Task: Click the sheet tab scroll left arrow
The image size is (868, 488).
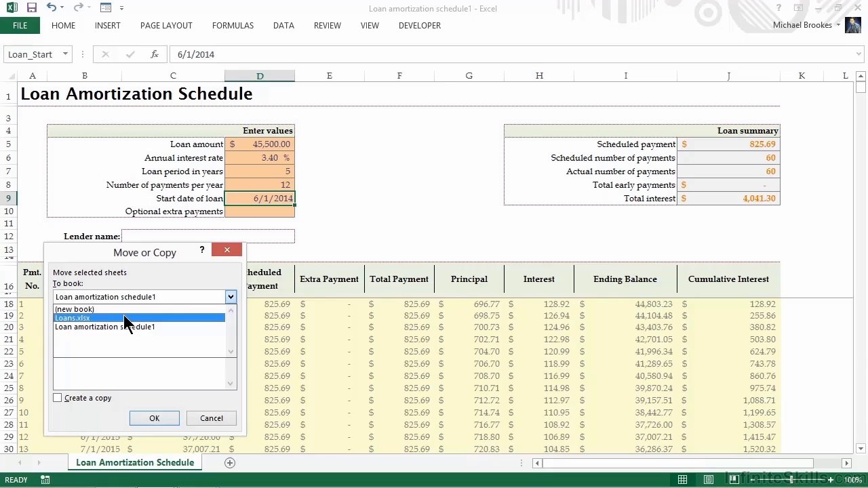Action: click(20, 463)
